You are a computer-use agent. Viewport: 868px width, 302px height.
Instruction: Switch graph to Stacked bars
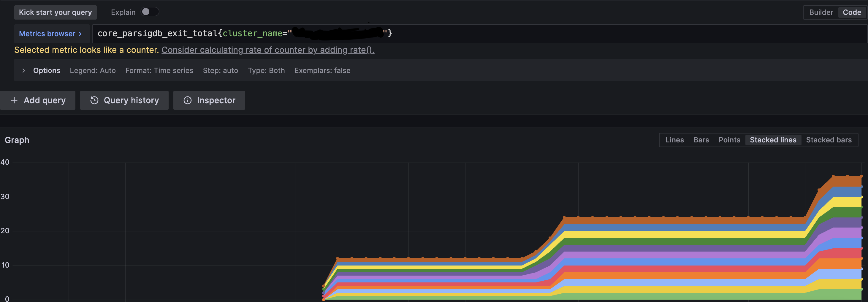point(829,140)
